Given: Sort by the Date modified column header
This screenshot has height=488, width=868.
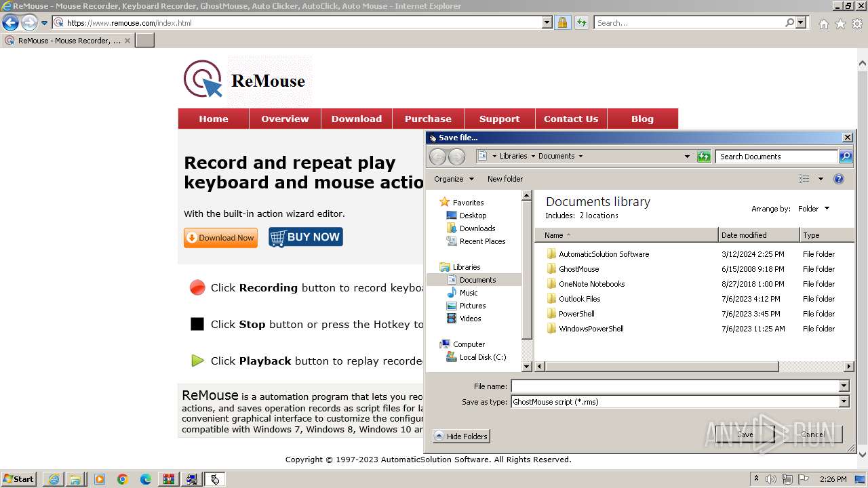Looking at the screenshot, I should coord(759,235).
